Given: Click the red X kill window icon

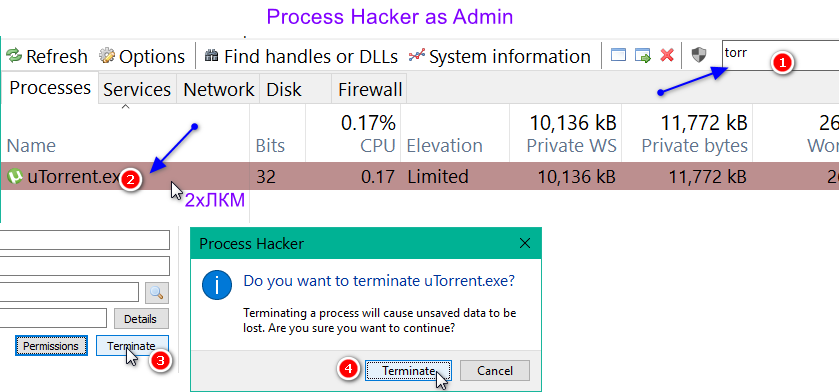Looking at the screenshot, I should coord(667,55).
